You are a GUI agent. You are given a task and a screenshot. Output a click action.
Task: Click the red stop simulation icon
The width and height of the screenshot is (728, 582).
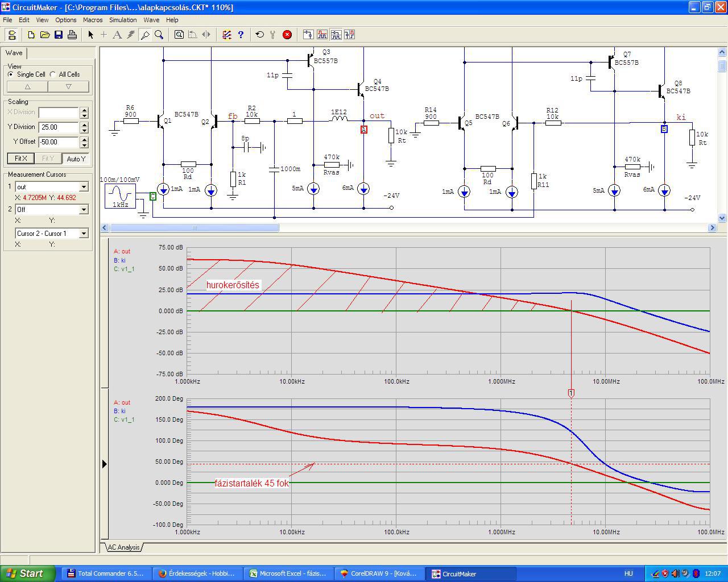click(287, 35)
